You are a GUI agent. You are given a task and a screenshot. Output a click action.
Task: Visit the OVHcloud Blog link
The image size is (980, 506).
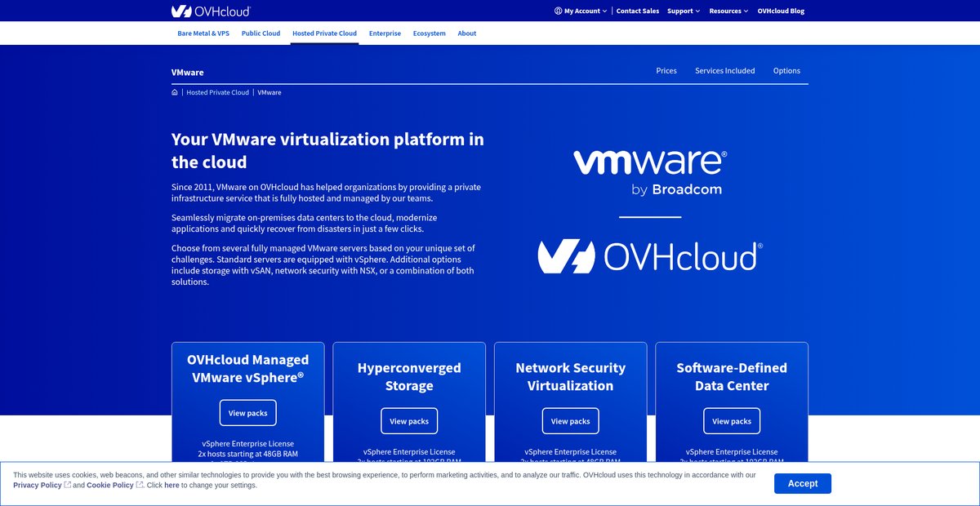click(x=781, y=11)
